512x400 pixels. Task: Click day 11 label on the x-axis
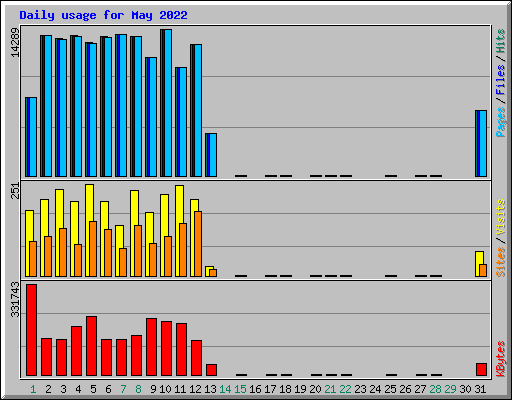180,389
